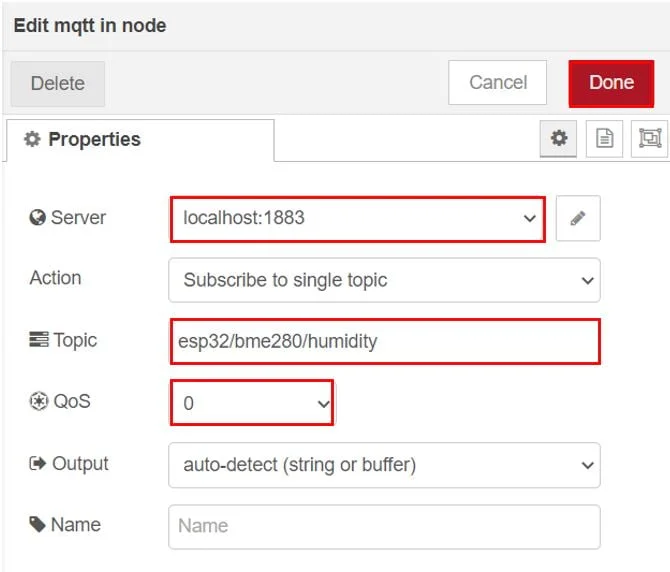Click the Output arrow icon
670x572 pixels.
[x=38, y=463]
